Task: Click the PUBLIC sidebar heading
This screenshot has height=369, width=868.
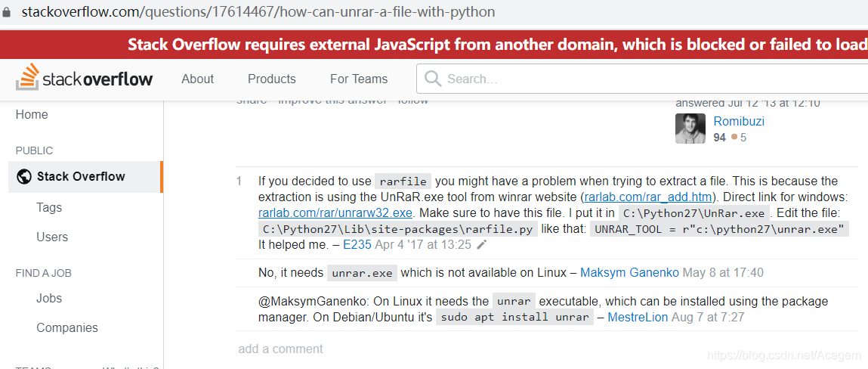Action: pyautogui.click(x=34, y=150)
